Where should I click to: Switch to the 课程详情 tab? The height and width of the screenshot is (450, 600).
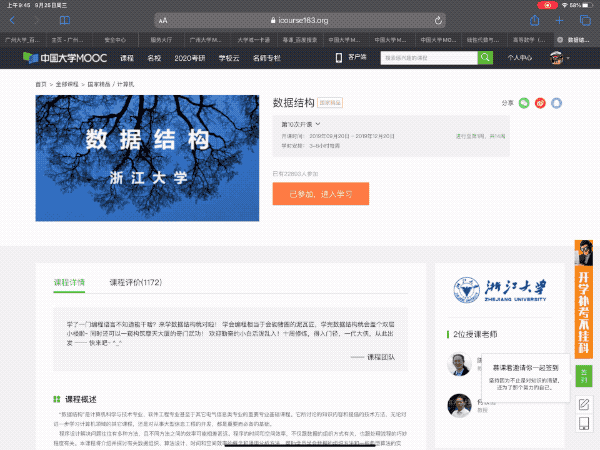tap(69, 282)
